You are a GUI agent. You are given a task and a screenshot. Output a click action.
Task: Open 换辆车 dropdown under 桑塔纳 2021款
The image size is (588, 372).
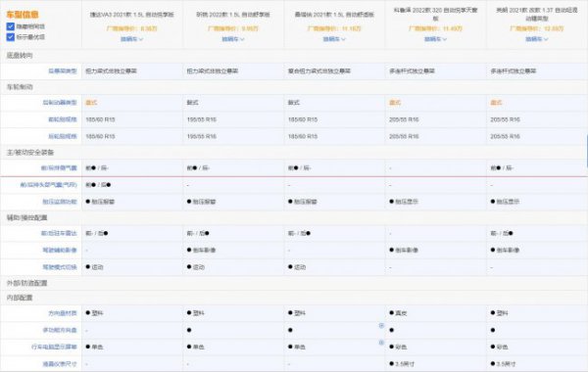pos(334,39)
